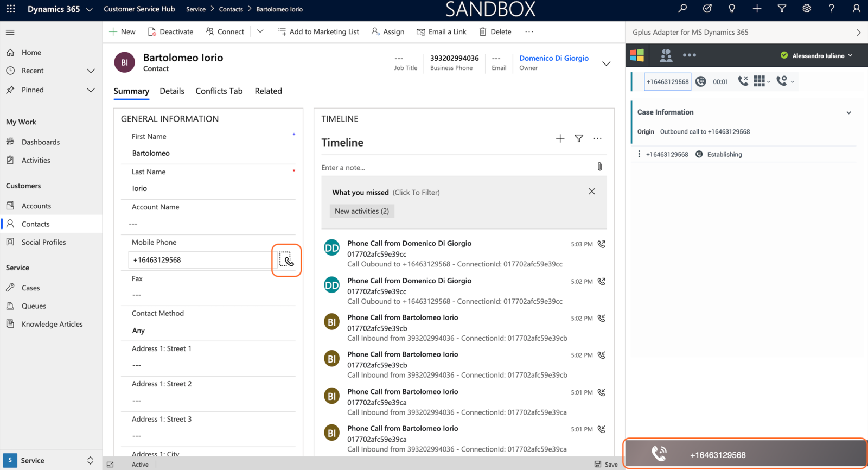
Task: Toggle the hamburger navigation menu
Action: click(x=10, y=32)
